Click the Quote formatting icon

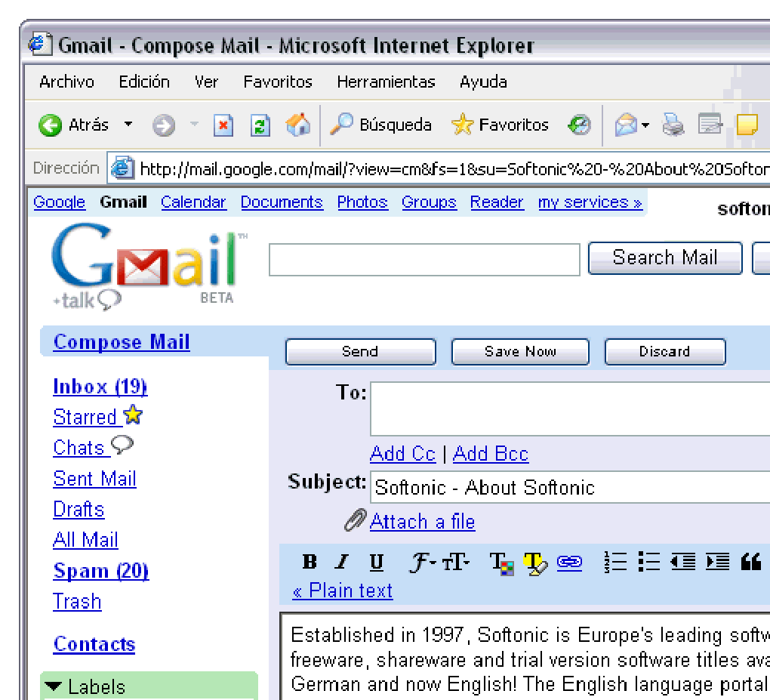click(751, 562)
